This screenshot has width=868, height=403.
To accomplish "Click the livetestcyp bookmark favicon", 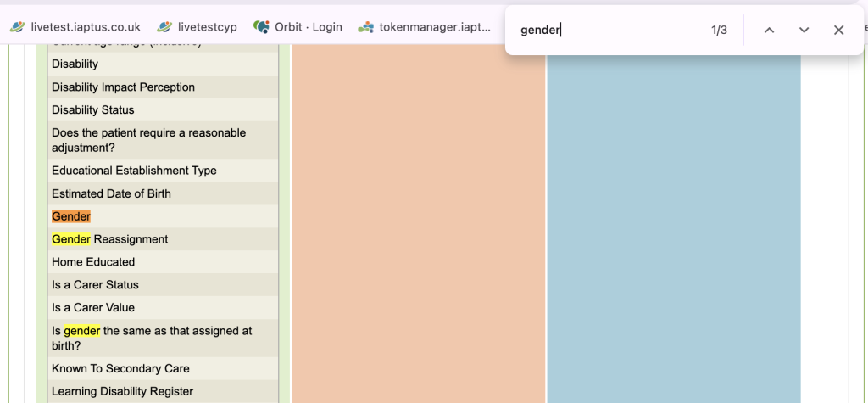I will point(164,27).
